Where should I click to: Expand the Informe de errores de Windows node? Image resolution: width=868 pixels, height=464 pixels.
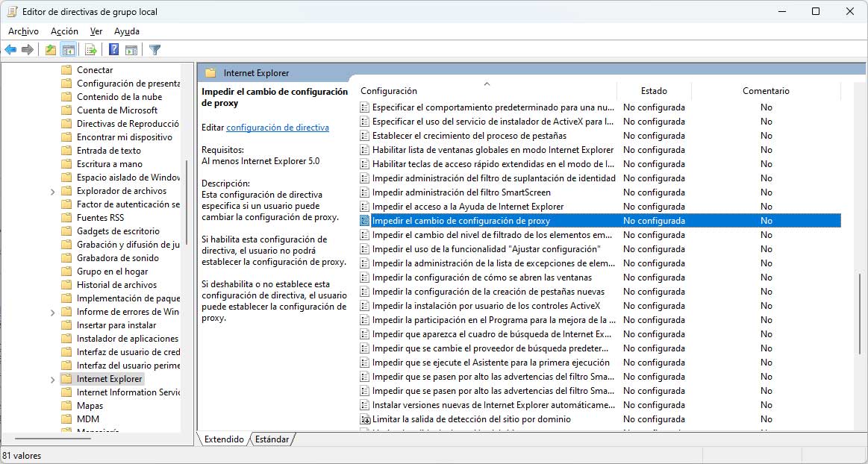pos(52,313)
